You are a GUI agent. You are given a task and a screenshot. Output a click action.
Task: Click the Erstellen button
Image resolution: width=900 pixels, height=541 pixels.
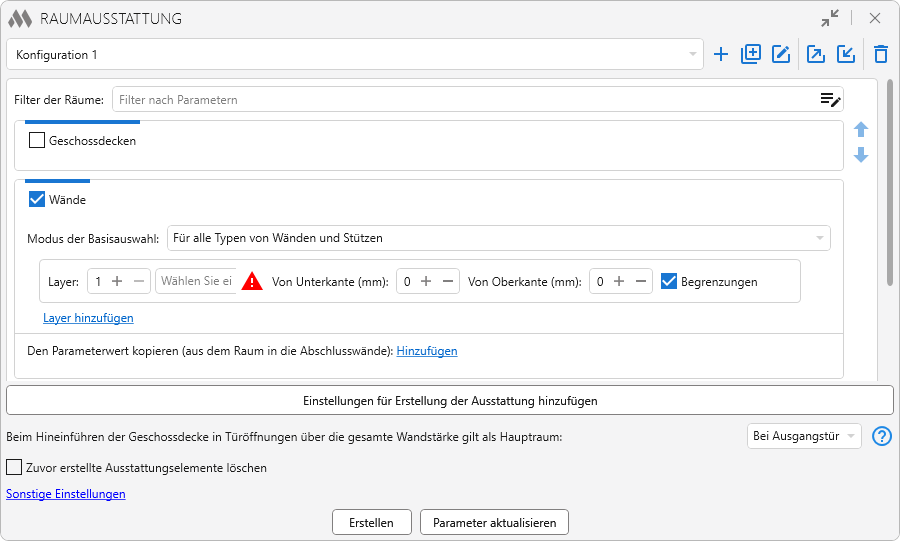tap(372, 522)
